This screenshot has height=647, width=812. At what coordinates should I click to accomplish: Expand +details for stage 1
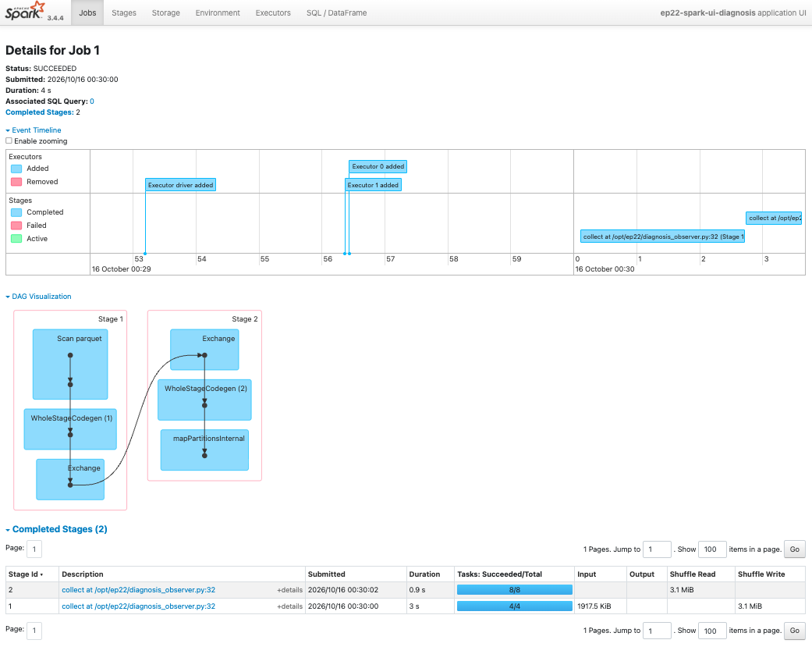point(290,606)
